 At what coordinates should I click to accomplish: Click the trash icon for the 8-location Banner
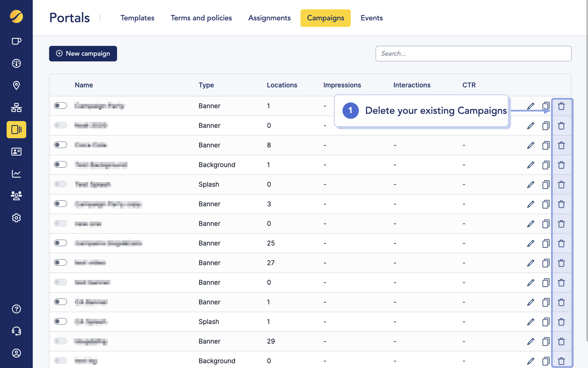tap(561, 145)
